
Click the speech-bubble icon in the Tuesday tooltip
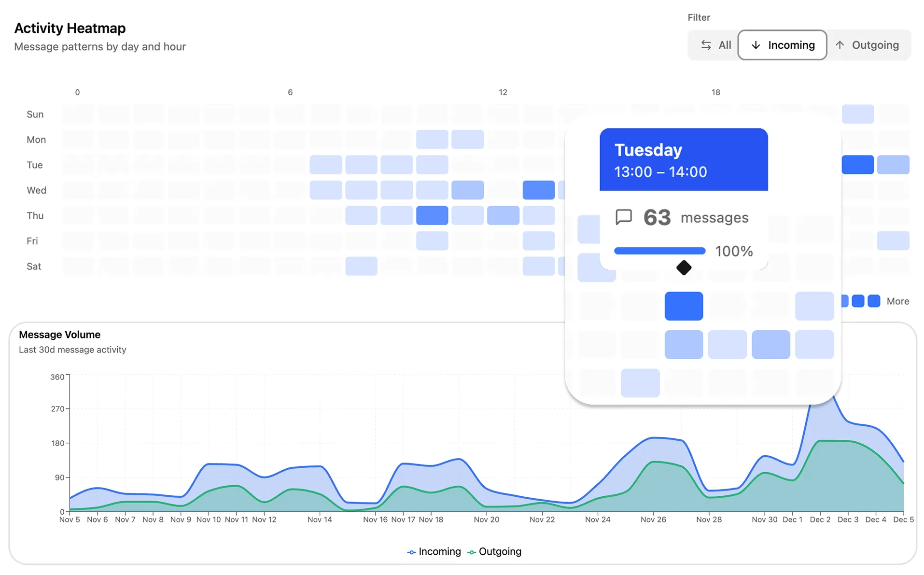click(x=624, y=217)
